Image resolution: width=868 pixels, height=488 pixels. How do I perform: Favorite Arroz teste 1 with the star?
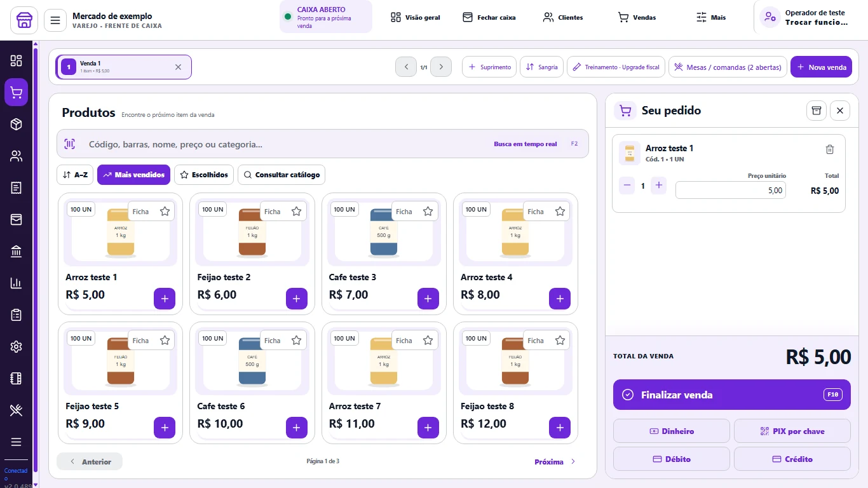point(165,212)
